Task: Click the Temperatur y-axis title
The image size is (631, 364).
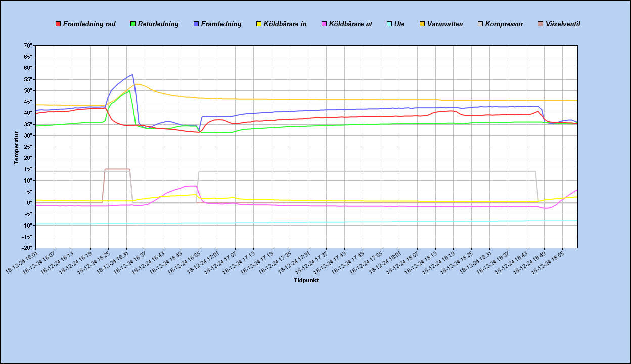Action: pos(16,148)
